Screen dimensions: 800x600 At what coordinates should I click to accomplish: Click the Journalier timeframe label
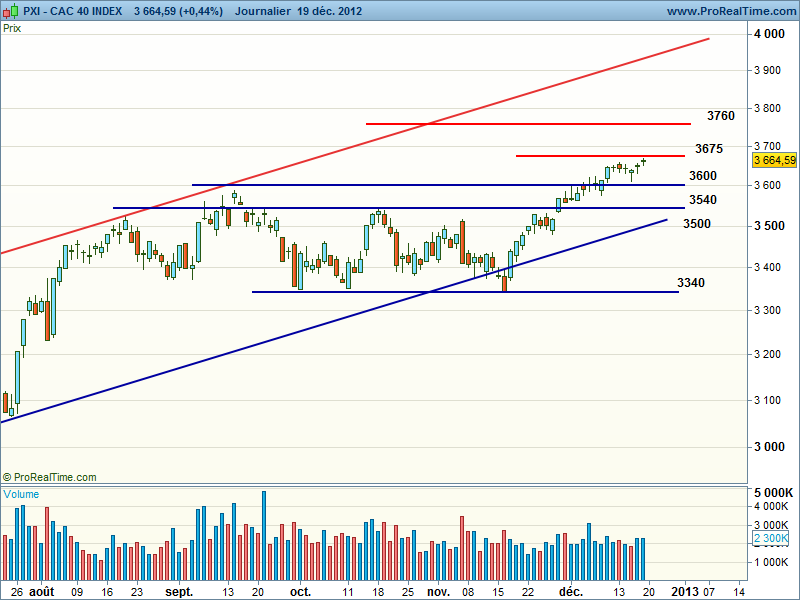click(266, 11)
